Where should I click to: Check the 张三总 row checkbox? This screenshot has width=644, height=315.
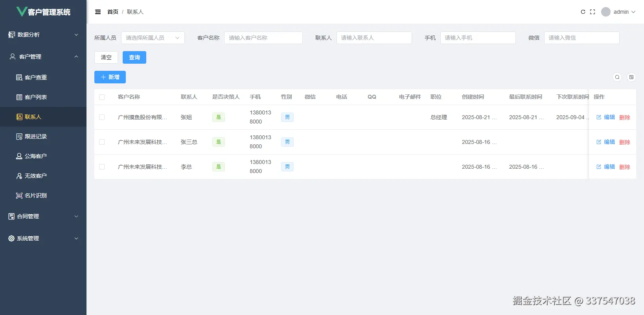(102, 142)
